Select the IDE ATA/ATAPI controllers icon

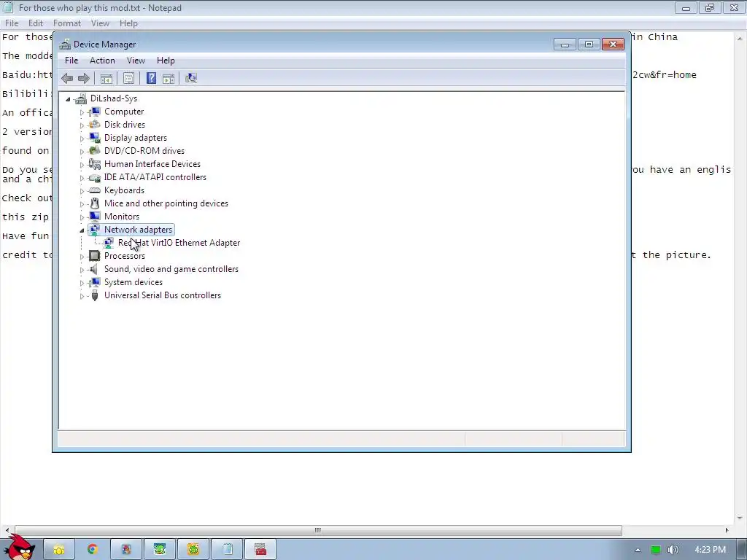[x=95, y=177]
